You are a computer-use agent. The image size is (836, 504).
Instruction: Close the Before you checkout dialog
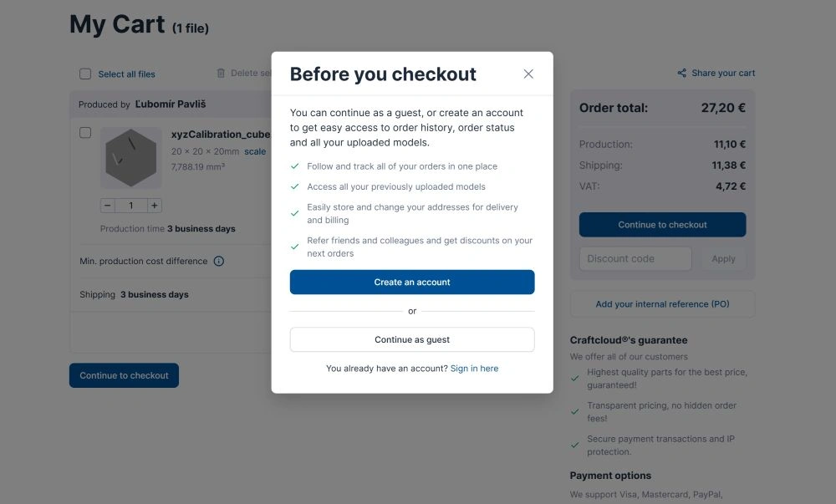point(528,74)
